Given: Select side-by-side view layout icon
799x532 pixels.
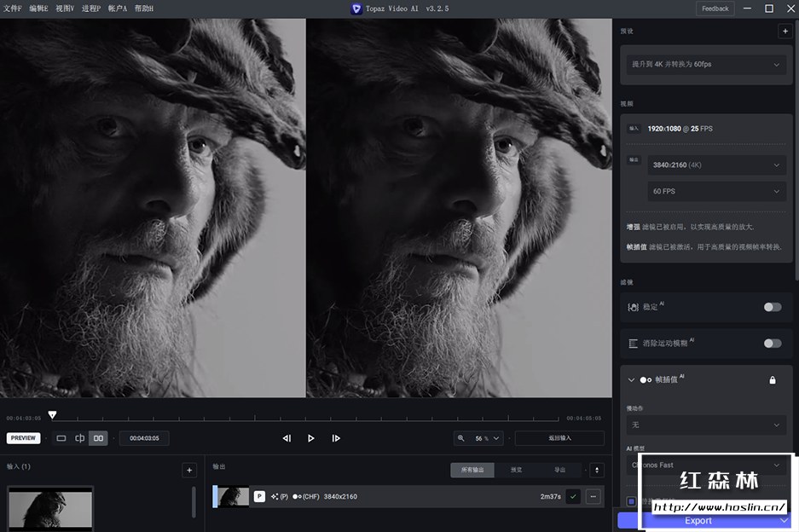Looking at the screenshot, I should click(98, 438).
